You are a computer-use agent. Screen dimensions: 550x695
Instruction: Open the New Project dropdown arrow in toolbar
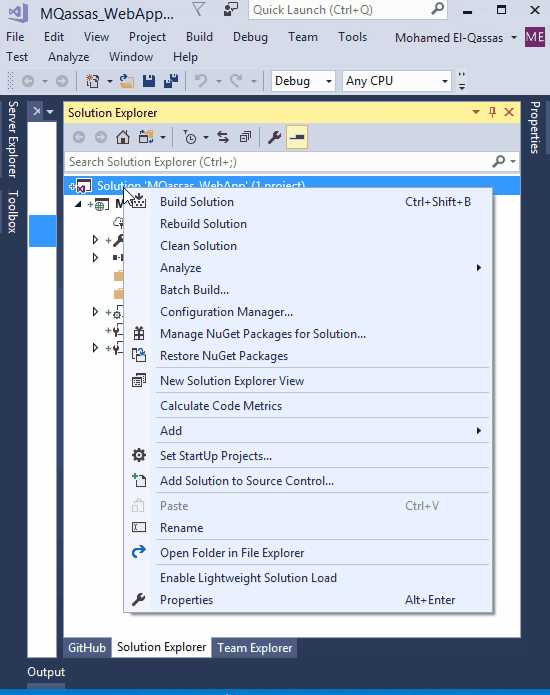[109, 82]
